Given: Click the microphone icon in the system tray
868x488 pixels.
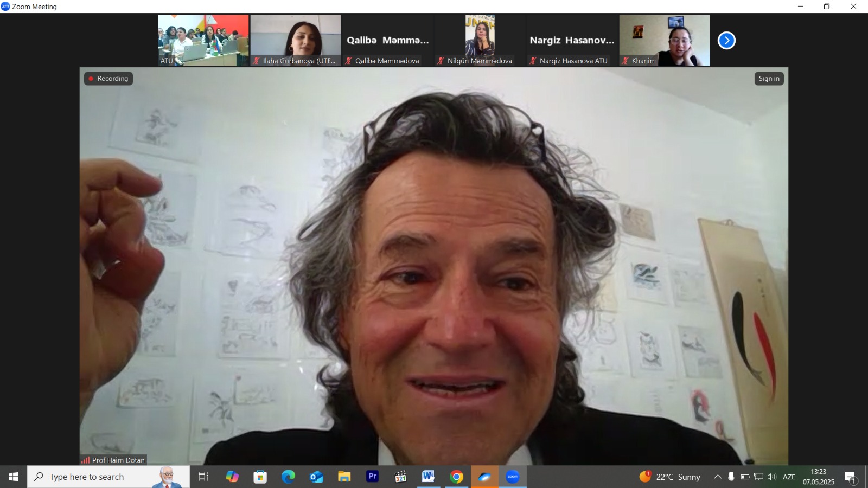Looking at the screenshot, I should 731,477.
